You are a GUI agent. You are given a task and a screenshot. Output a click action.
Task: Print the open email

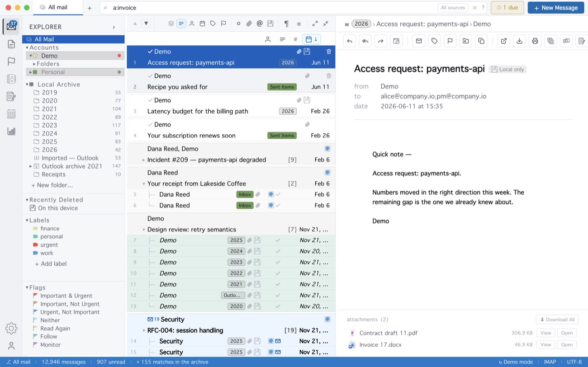pyautogui.click(x=535, y=41)
